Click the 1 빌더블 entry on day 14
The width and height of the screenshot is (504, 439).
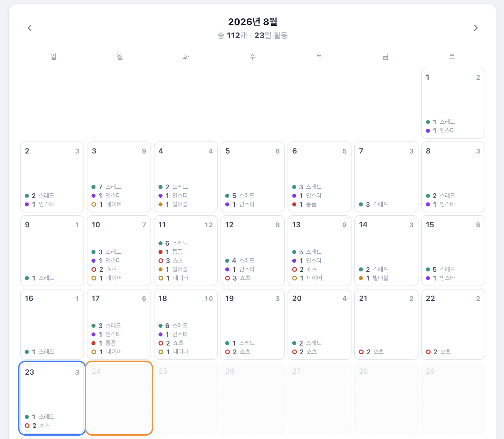pos(374,278)
